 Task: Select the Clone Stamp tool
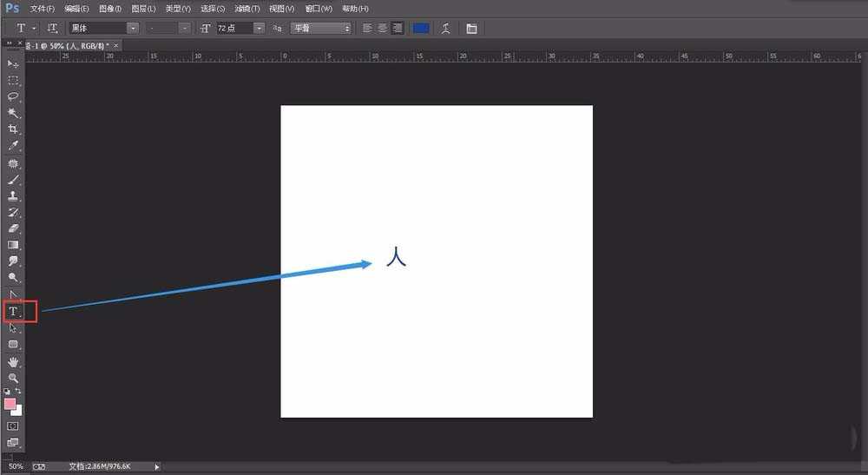tap(13, 196)
